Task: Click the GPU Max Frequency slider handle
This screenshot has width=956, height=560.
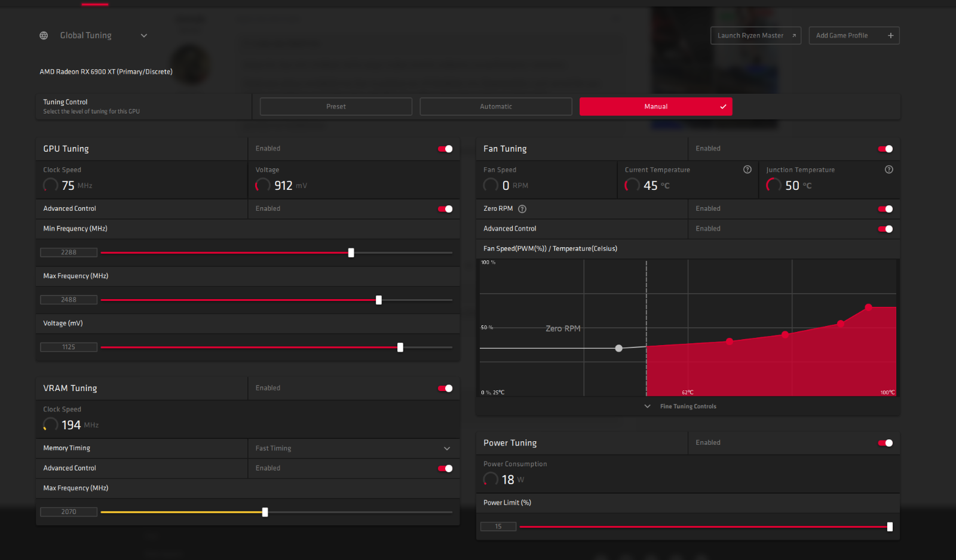Action: (x=379, y=300)
